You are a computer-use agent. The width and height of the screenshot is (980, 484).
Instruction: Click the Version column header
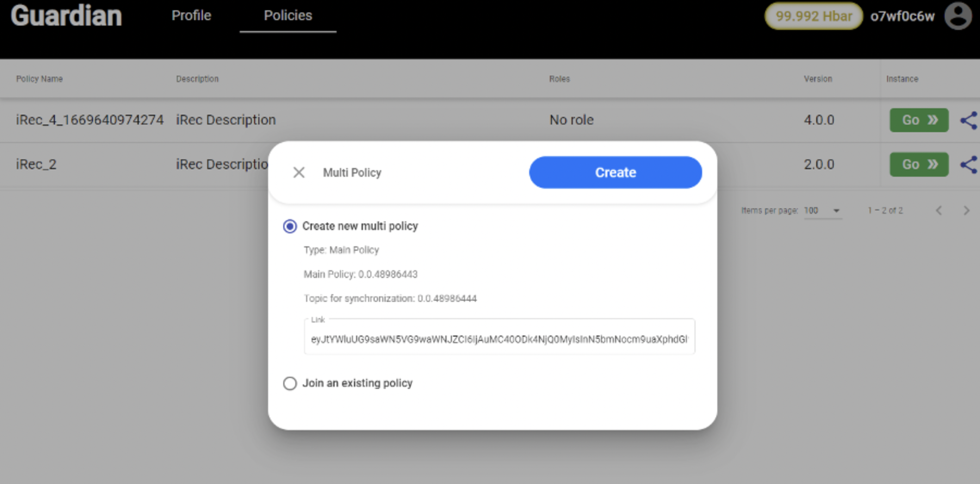(817, 79)
